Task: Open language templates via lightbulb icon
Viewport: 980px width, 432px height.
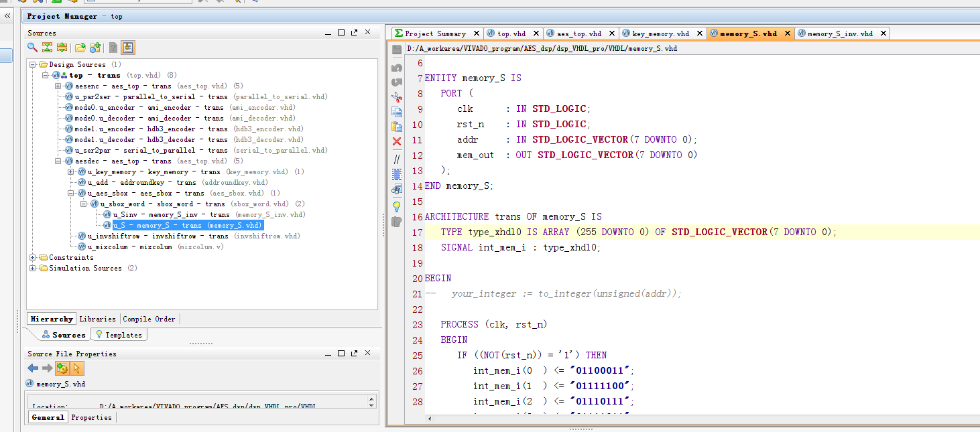Action: 397,206
